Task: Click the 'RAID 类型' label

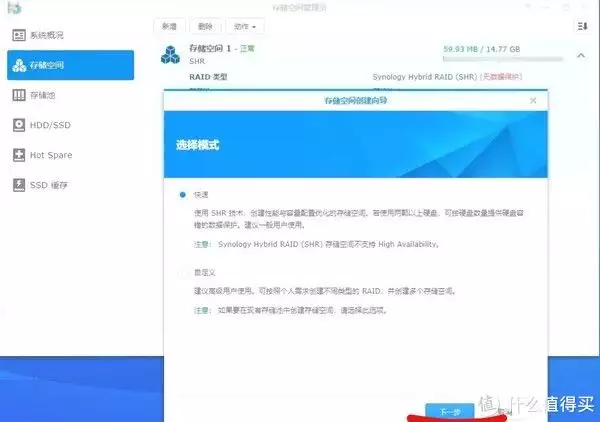Action: pos(208,77)
